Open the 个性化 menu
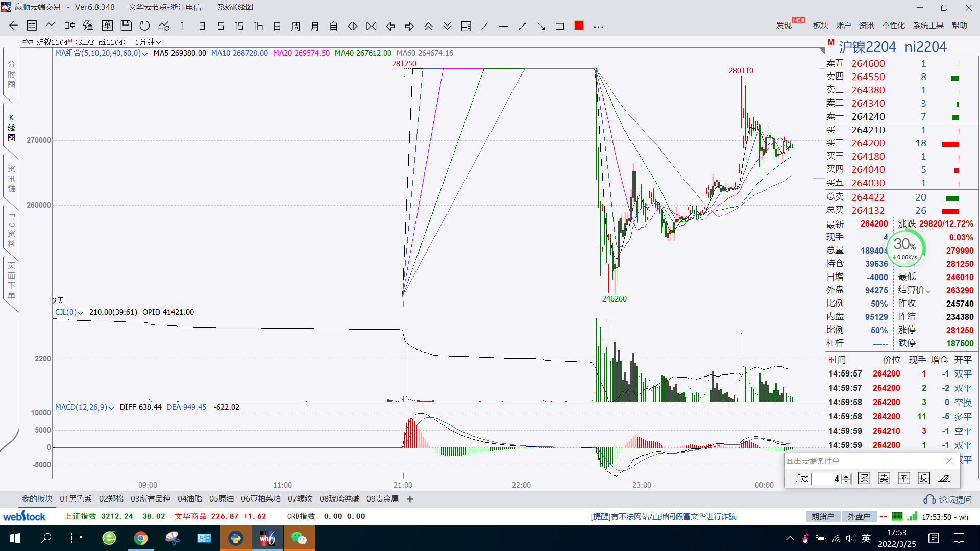The image size is (980, 551). (893, 26)
